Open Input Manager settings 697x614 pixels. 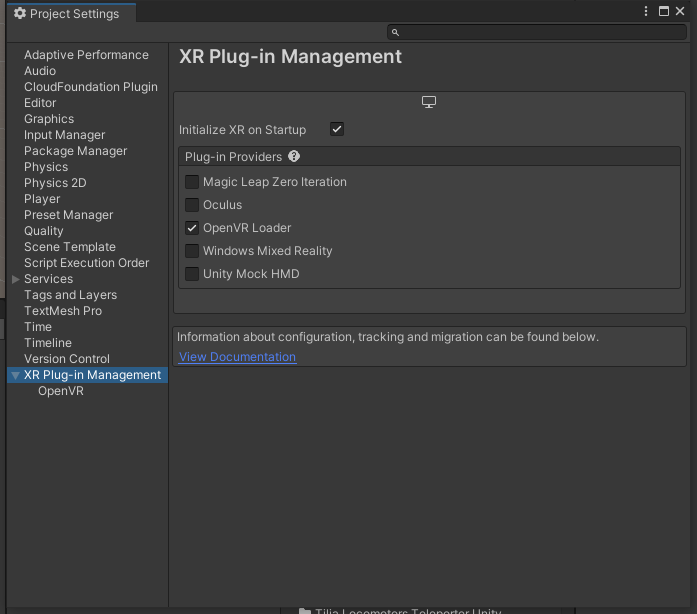[64, 135]
